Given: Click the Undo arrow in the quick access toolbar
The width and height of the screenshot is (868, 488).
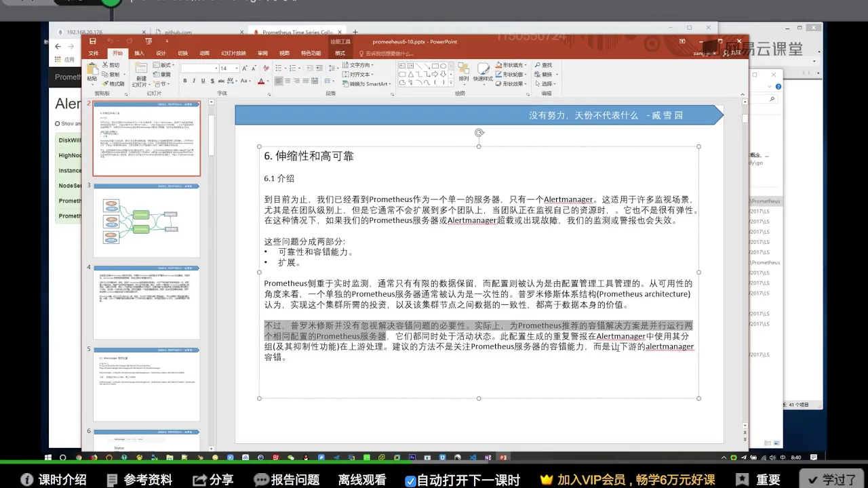Looking at the screenshot, I should [110, 41].
